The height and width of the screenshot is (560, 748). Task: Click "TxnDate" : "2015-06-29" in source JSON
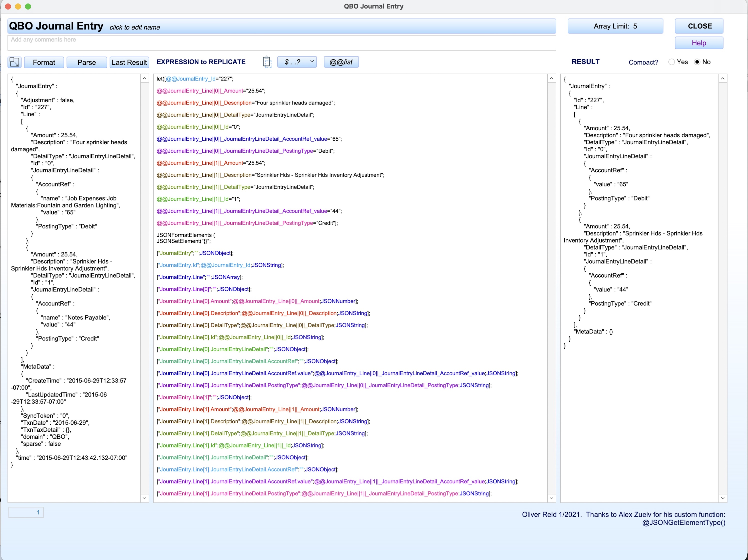[x=55, y=423]
